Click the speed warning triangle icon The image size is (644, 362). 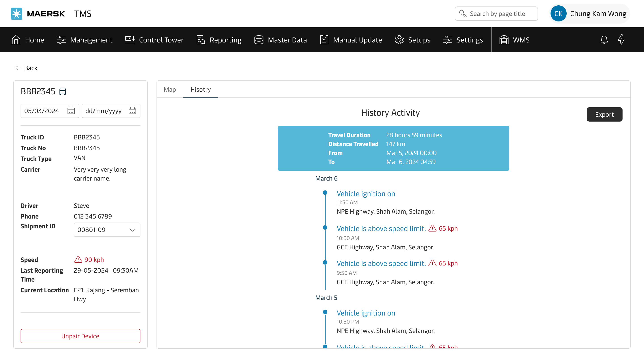[x=78, y=260]
